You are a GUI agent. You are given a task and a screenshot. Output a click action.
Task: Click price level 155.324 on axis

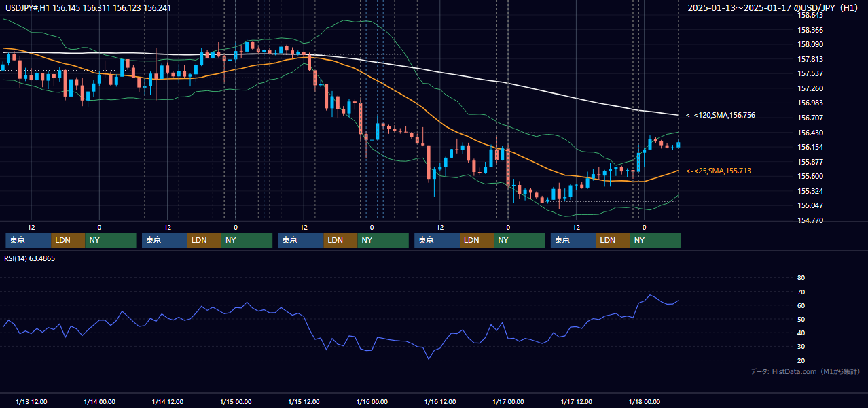(810, 191)
